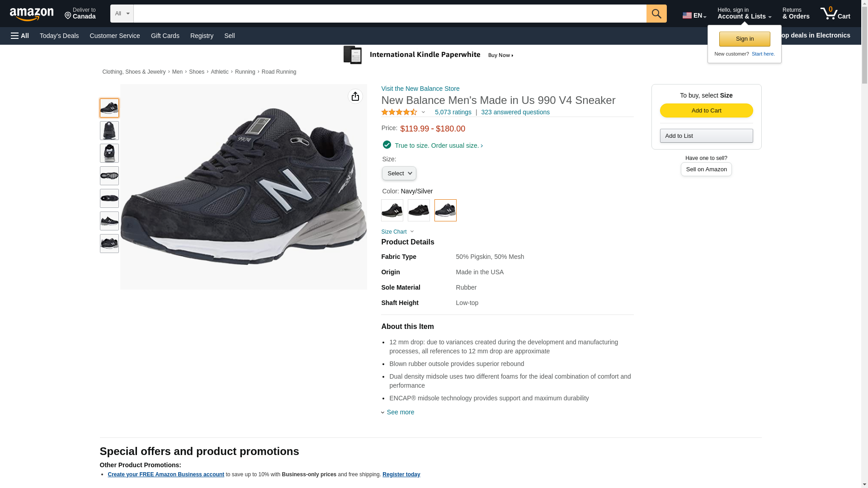Go to Customer Service page

tap(115, 36)
